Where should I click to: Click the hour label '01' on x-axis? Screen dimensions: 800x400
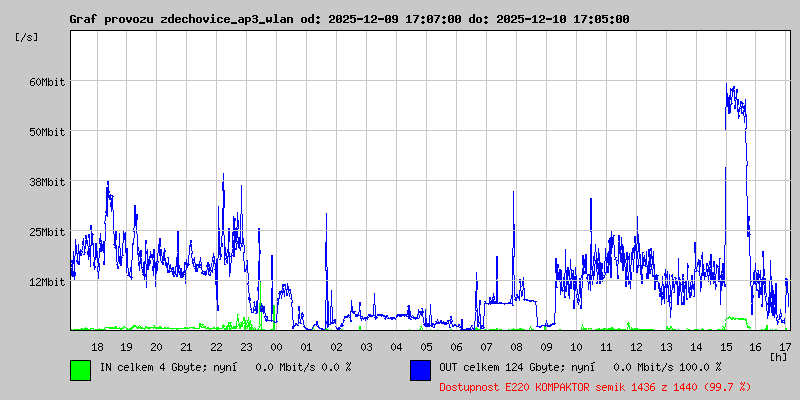307,347
